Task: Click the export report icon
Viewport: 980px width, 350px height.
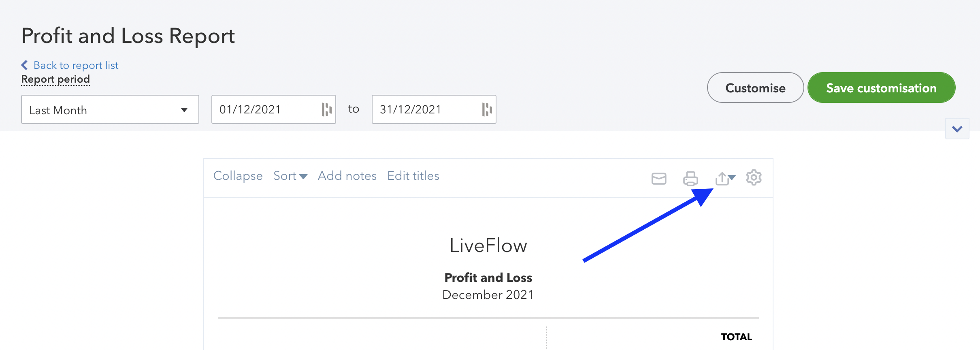Action: [x=722, y=178]
